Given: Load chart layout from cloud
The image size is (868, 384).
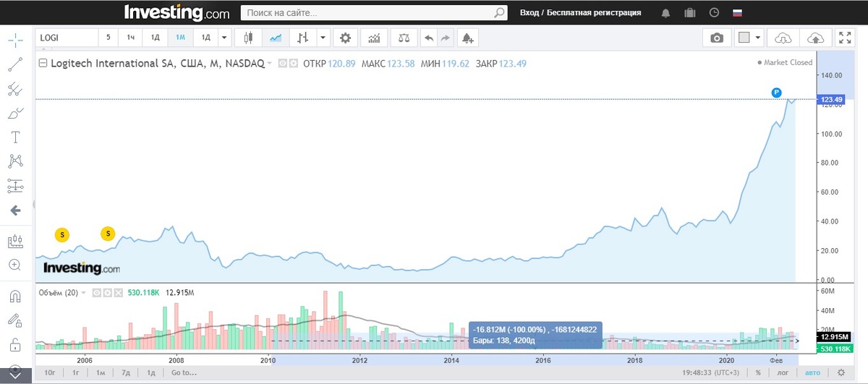Looking at the screenshot, I should pos(783,38).
